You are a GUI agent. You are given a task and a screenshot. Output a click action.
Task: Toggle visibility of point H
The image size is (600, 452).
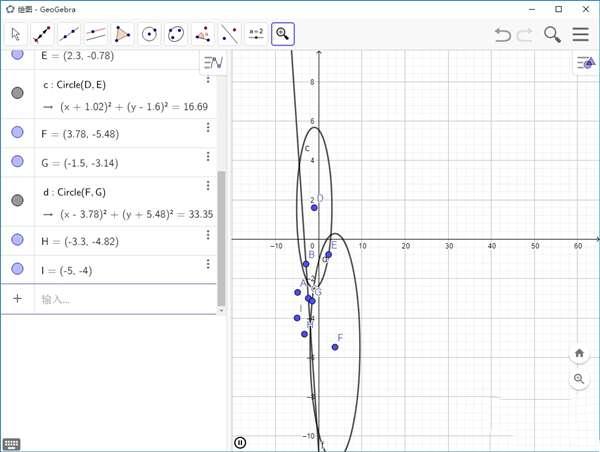[x=17, y=240]
